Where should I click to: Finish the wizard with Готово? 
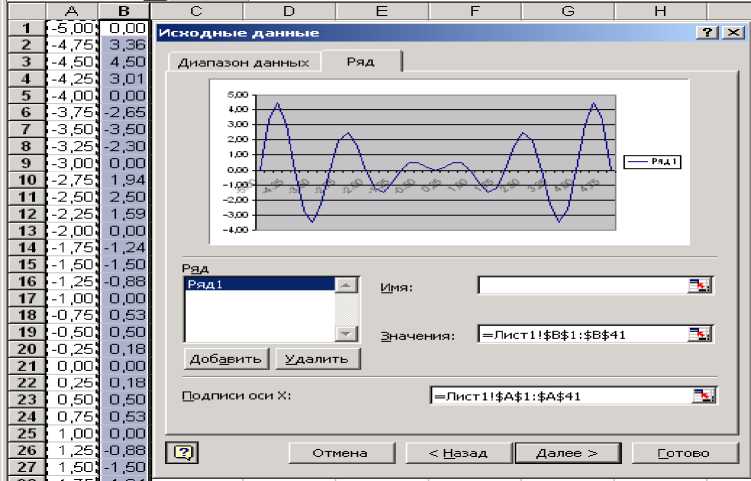(x=684, y=453)
